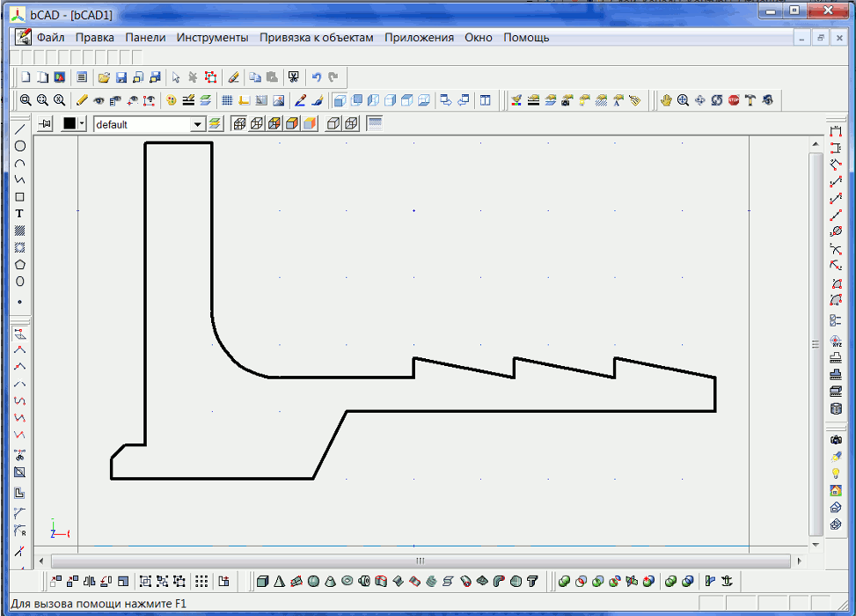This screenshot has width=856, height=616.
Task: Expand the default layer dropdown
Action: click(198, 125)
